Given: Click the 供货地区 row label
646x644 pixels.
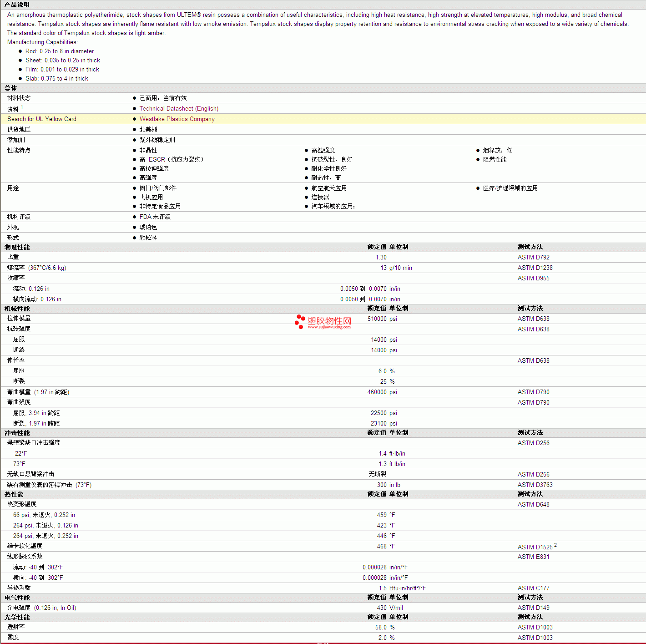Looking at the screenshot, I should [x=19, y=129].
